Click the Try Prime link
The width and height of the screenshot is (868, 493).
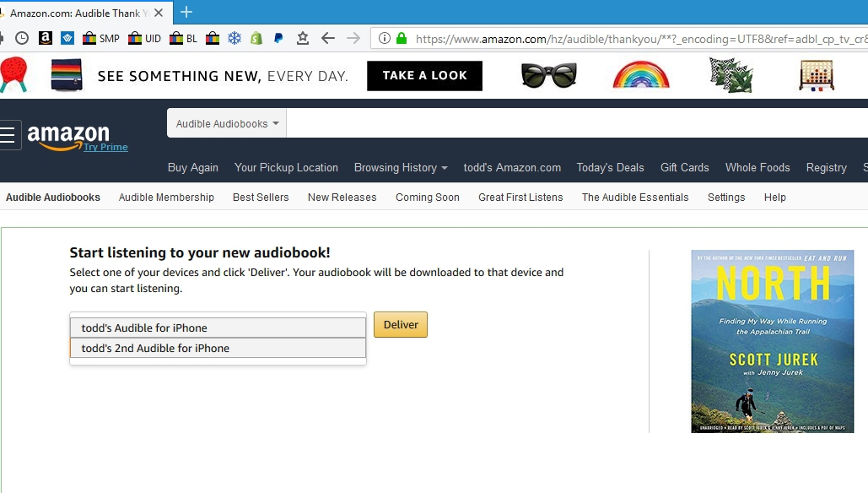105,147
